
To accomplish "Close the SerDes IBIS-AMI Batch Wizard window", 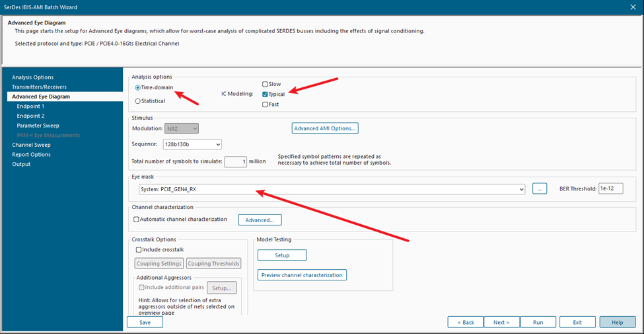I will pyautogui.click(x=632, y=6).
